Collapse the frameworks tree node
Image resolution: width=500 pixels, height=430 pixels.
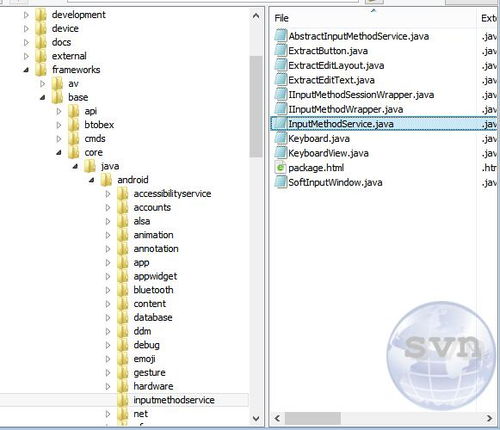(26, 70)
